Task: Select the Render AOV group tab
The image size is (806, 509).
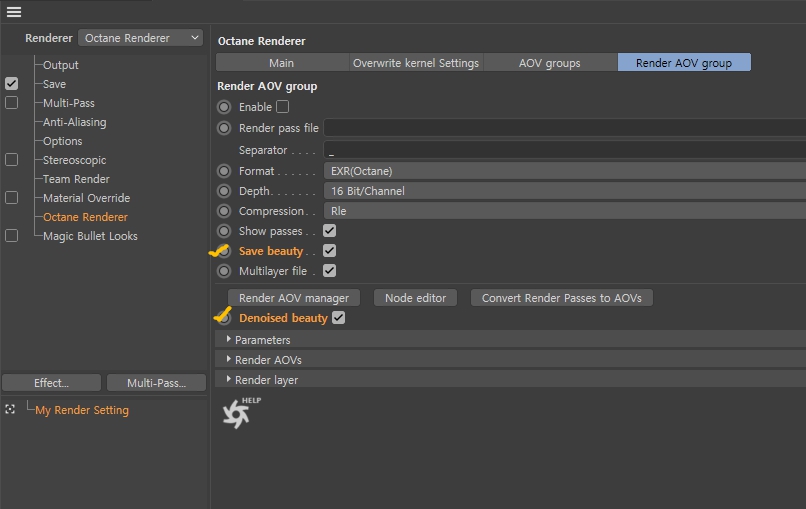Action: 684,62
